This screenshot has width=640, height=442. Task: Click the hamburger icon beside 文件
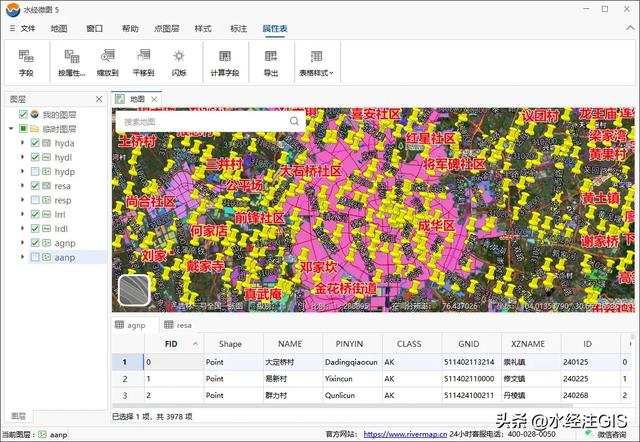coord(12,28)
